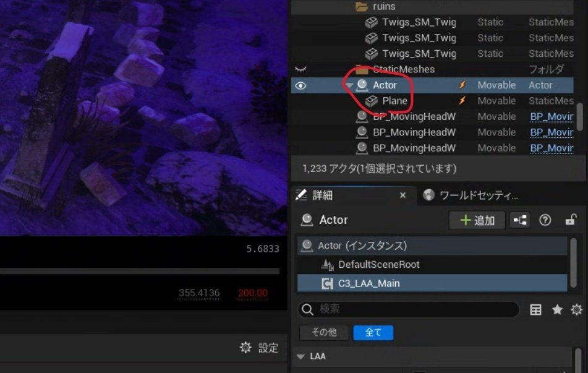The height and width of the screenshot is (373, 588).
Task: Toggle the details panel lock icon
Action: coord(570,220)
